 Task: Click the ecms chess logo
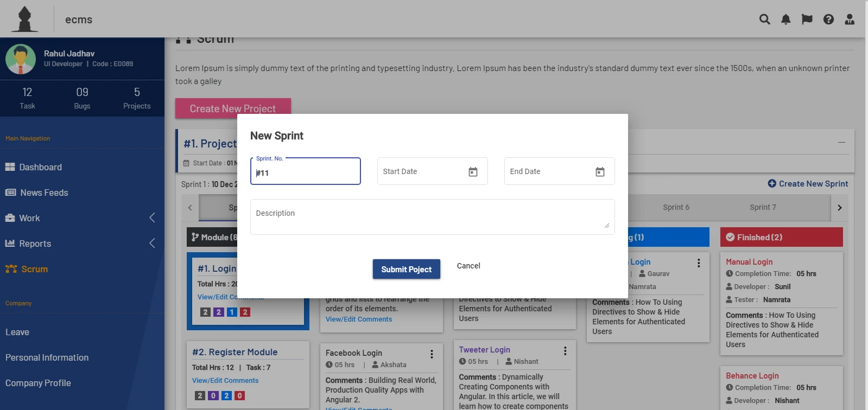pyautogui.click(x=25, y=19)
